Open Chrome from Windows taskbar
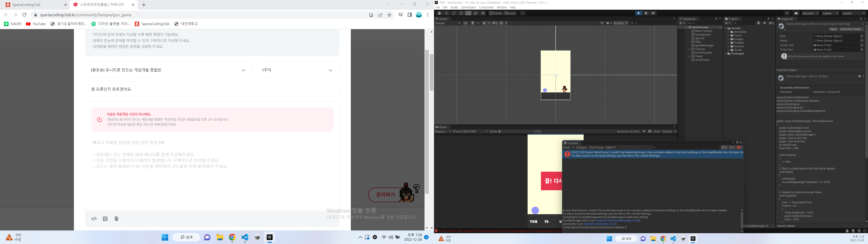The height and width of the screenshot is (244, 868). tap(232, 238)
